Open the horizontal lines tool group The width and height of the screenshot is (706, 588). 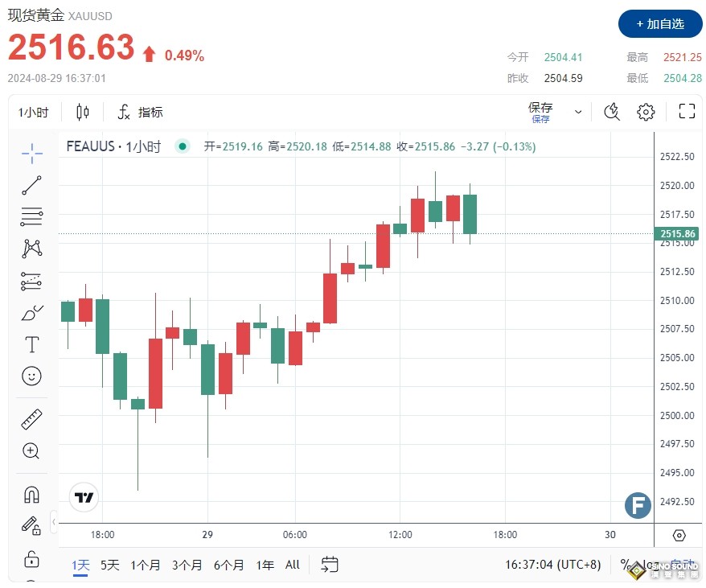(31, 216)
